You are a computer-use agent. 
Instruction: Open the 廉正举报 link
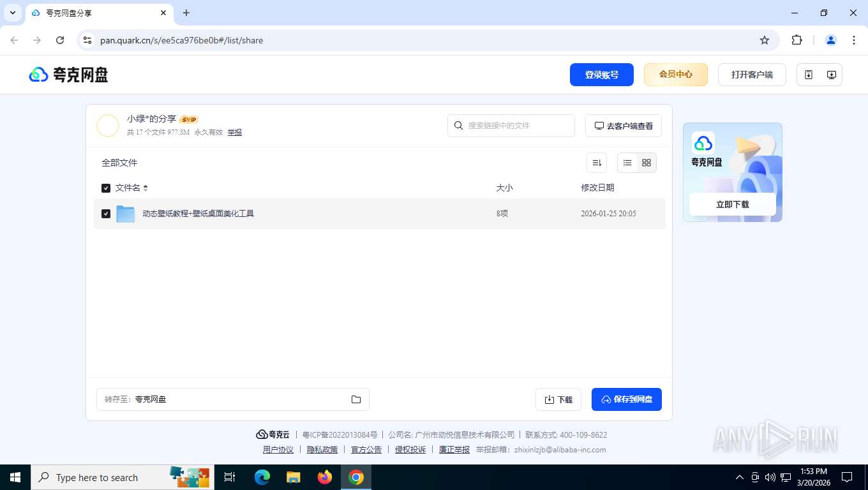[454, 450]
